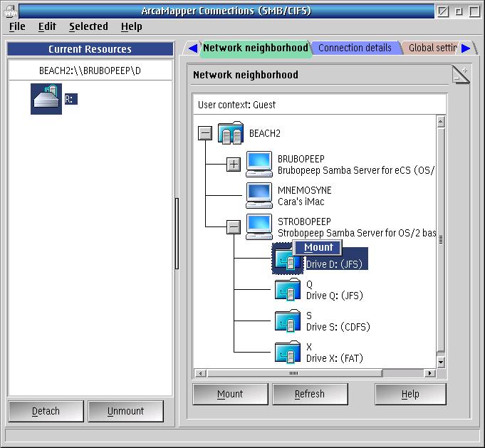485x448 pixels.
Task: Click the Drive S: (CDFS) share icon
Action: click(288, 321)
